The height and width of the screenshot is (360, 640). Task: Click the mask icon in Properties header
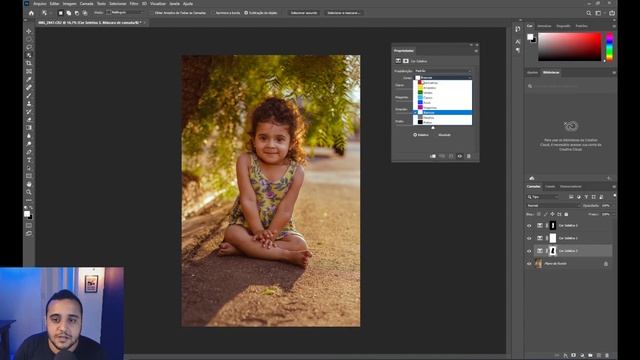406,61
